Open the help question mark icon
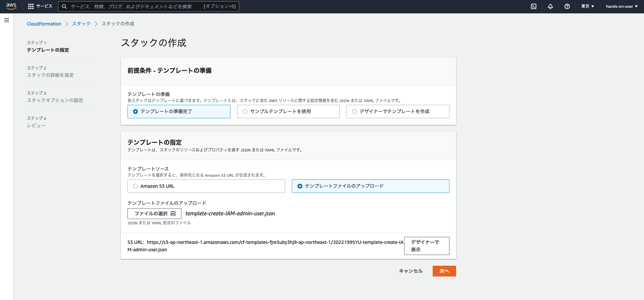The image size is (644, 300). (x=567, y=6)
